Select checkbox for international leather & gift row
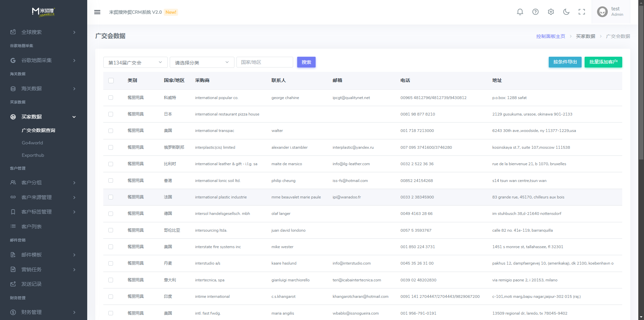Viewport: 644px width, 320px height. pyautogui.click(x=111, y=164)
